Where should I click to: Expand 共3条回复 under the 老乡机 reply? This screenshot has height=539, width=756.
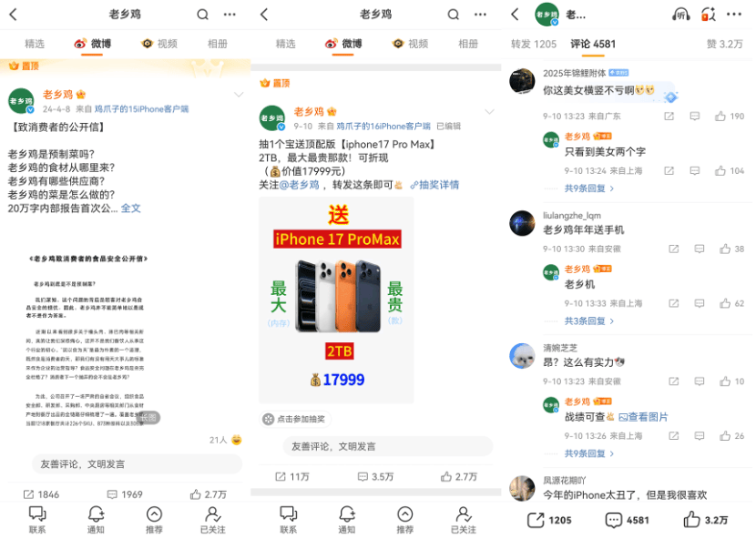coord(588,321)
